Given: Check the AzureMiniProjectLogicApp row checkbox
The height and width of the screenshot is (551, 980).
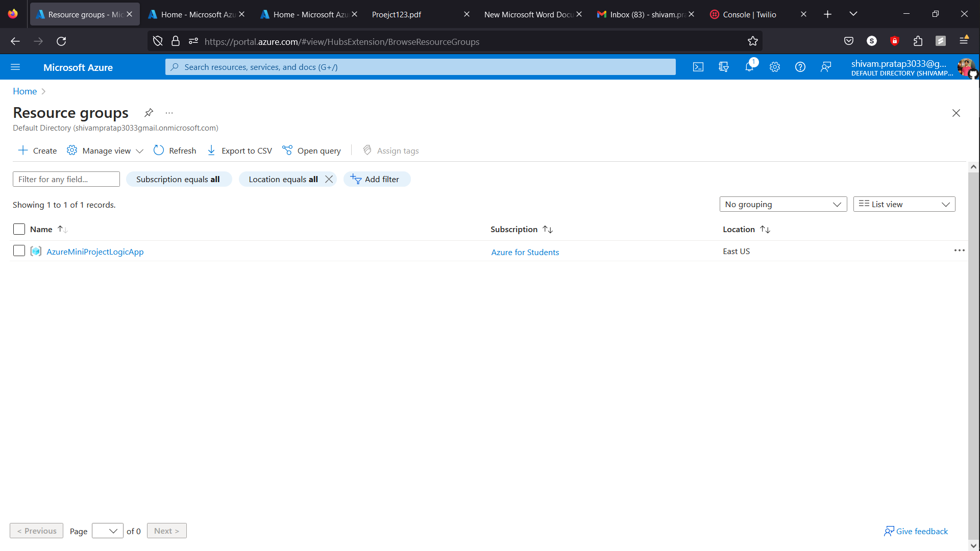Looking at the screenshot, I should [19, 251].
